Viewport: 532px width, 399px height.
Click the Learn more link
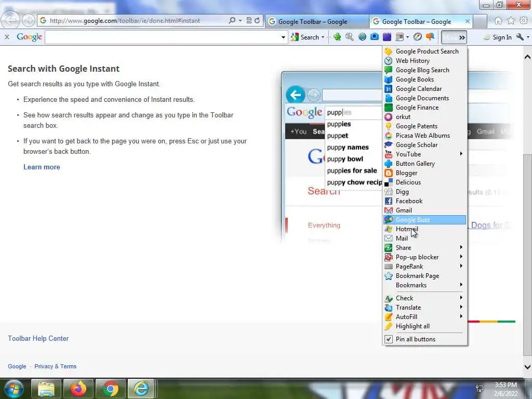pos(42,167)
